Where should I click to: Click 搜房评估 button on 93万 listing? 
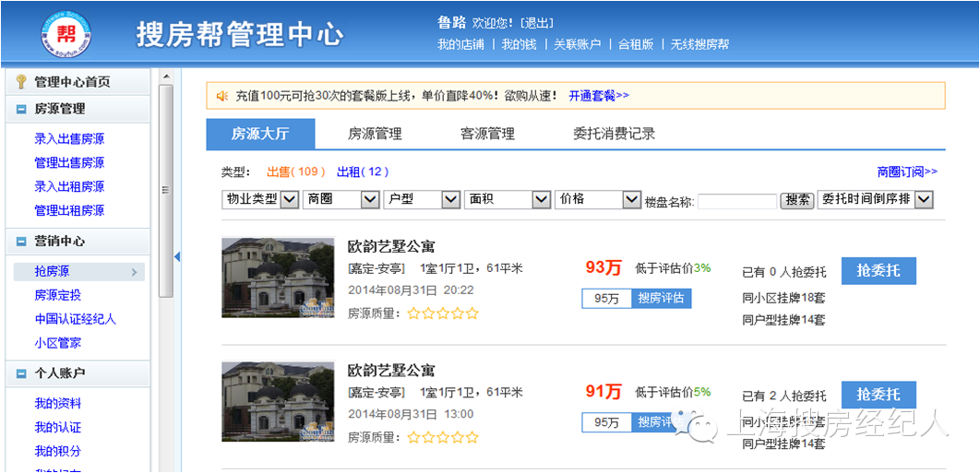pyautogui.click(x=662, y=299)
